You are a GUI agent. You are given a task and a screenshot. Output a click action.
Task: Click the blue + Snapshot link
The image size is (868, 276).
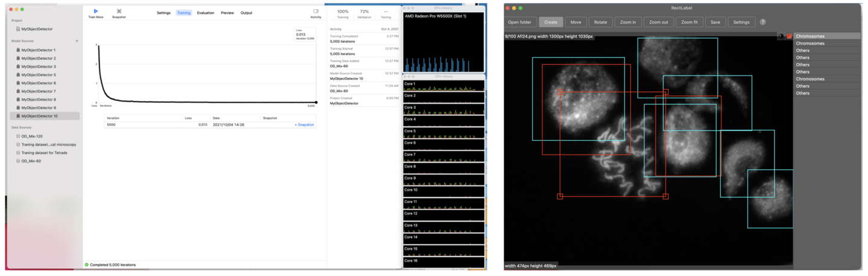point(304,125)
